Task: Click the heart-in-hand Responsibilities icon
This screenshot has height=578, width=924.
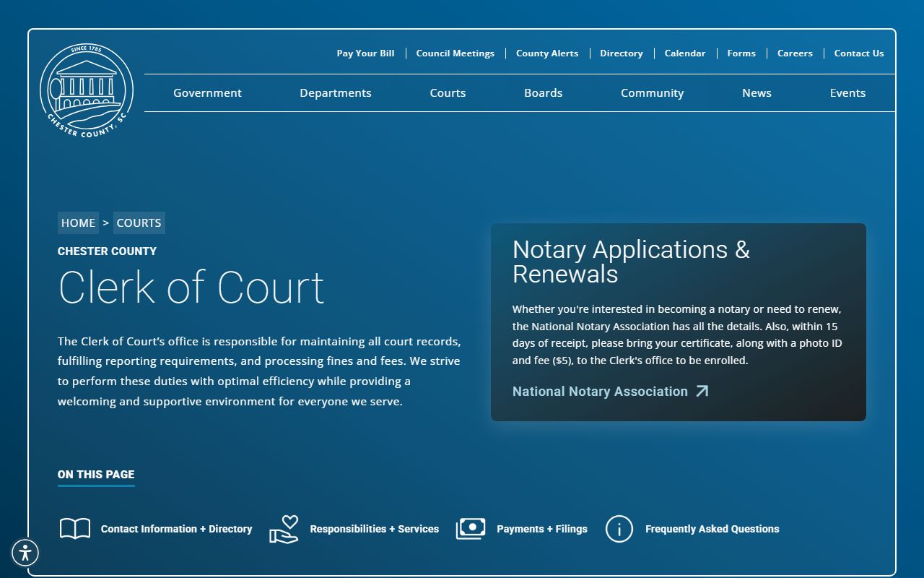Action: coord(284,529)
